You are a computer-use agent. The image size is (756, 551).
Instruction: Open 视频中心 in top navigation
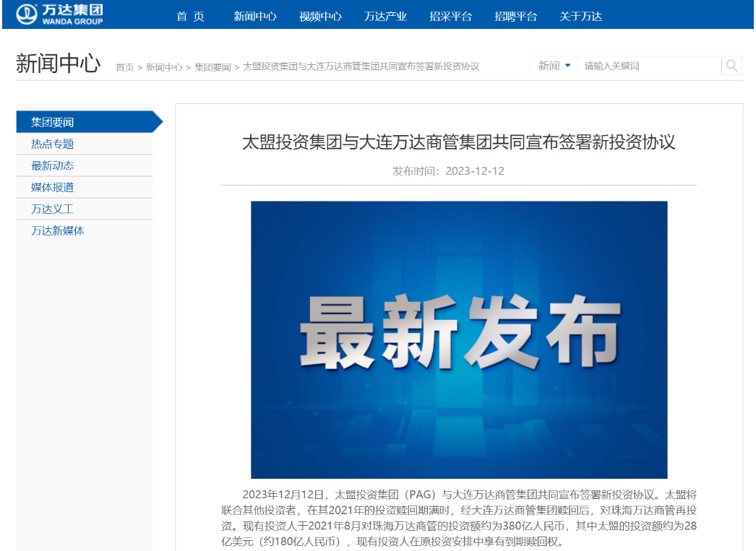[x=320, y=17]
